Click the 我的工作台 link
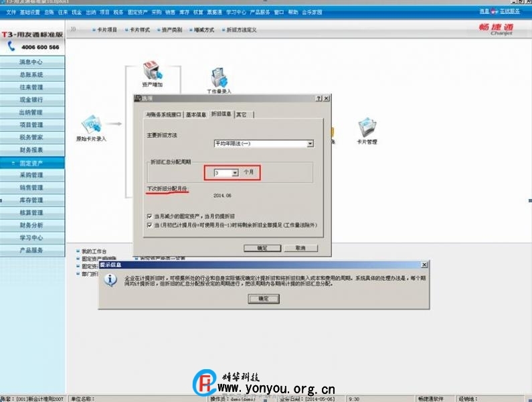532x402 pixels. click(94, 251)
